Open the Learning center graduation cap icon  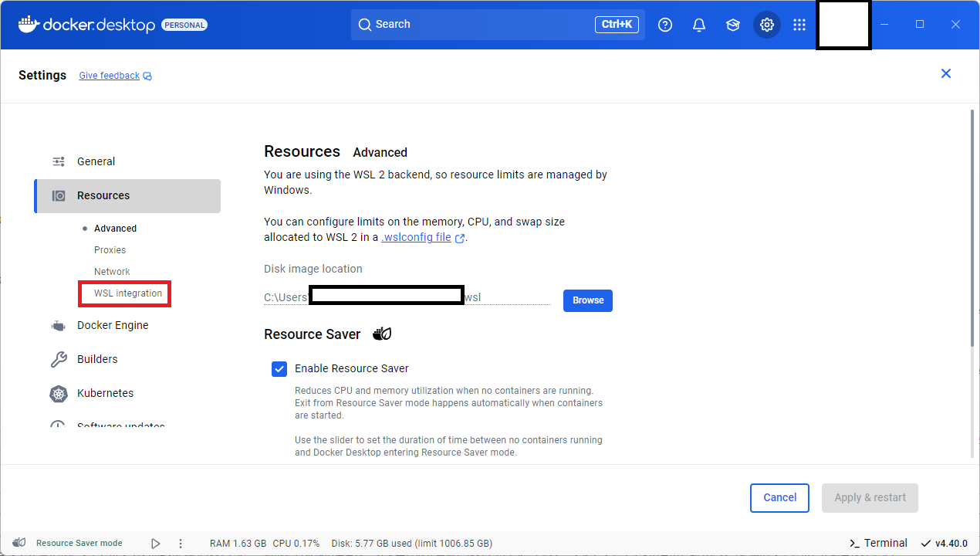(x=733, y=25)
